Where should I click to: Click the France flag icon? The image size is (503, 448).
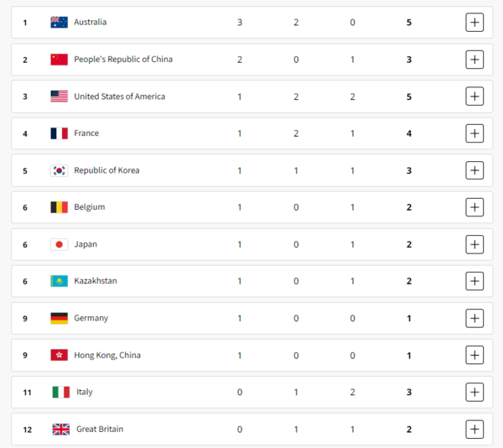59,133
